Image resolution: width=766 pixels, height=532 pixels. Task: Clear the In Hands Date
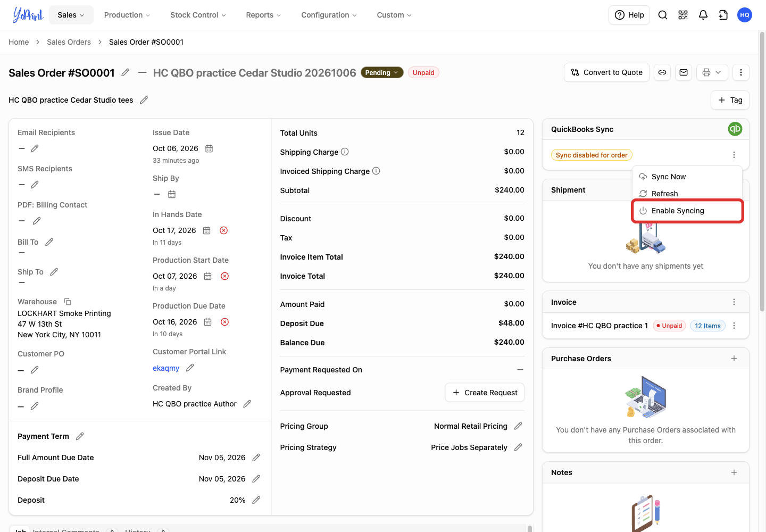click(x=224, y=230)
